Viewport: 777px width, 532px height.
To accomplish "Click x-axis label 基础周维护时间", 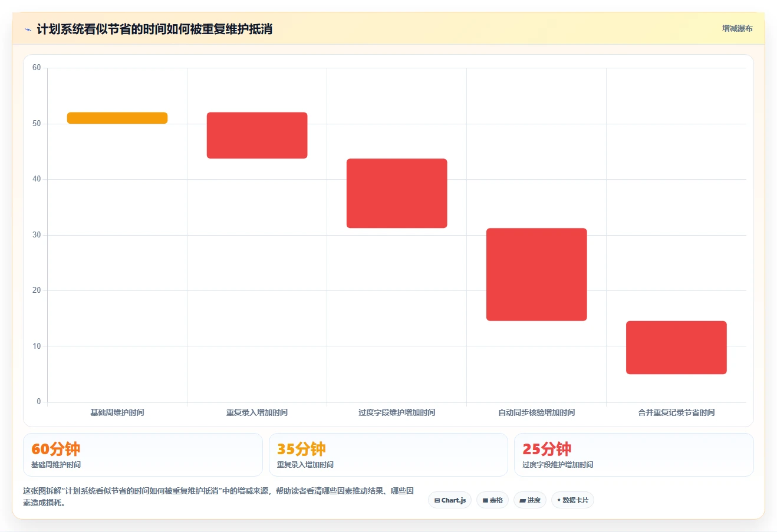I will (117, 412).
